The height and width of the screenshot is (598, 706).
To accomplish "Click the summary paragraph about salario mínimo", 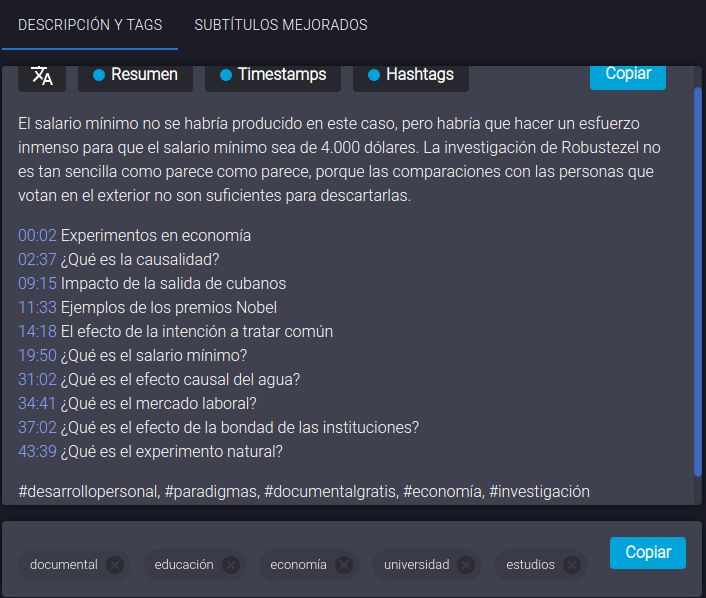I will pyautogui.click(x=339, y=159).
